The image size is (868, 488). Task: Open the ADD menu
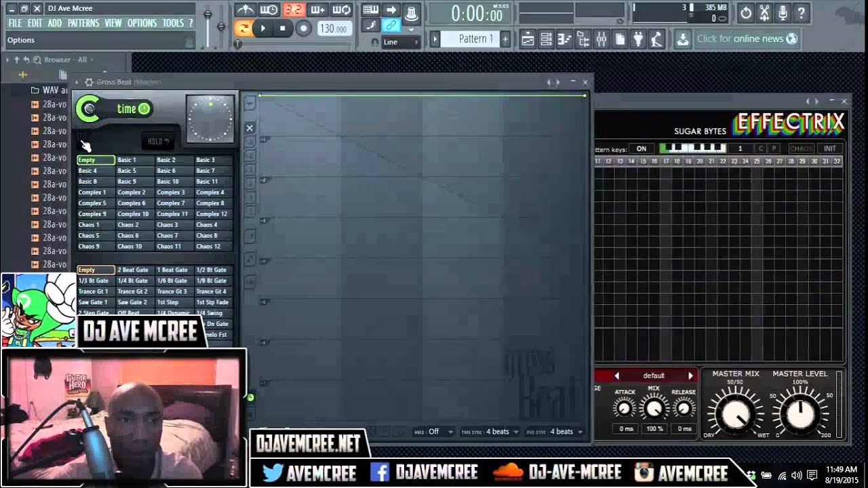coord(54,23)
